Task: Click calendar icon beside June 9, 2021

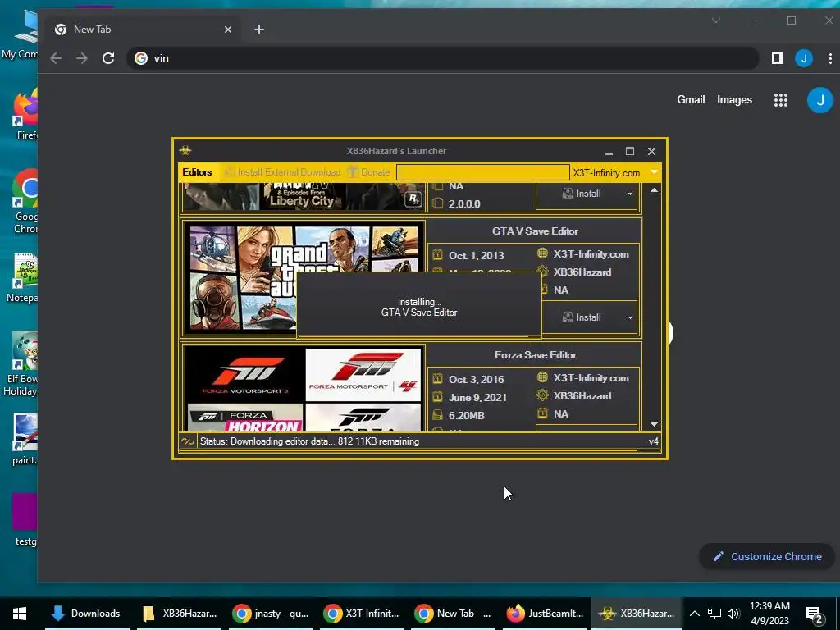Action: tap(438, 397)
